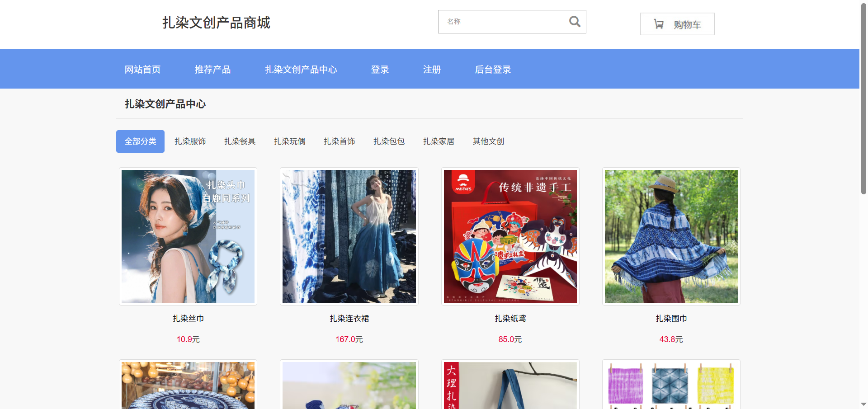
Task: Open the 扎染连衣裙 product image
Action: [x=349, y=236]
